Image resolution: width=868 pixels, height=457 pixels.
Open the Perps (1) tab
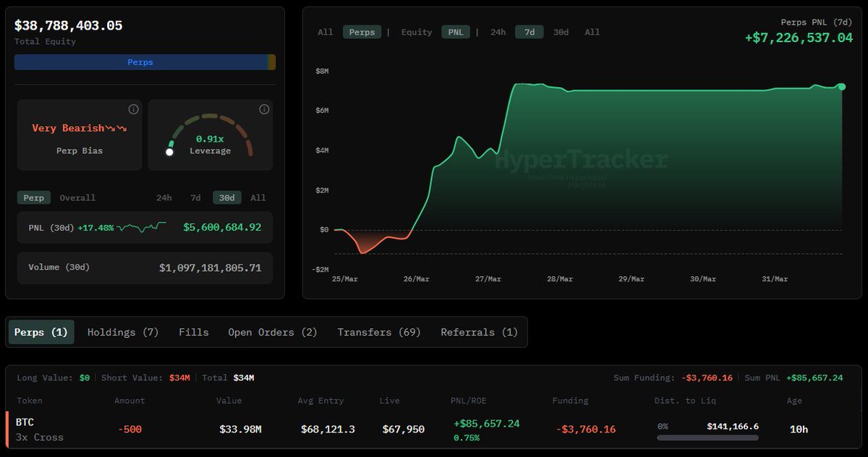coord(41,332)
